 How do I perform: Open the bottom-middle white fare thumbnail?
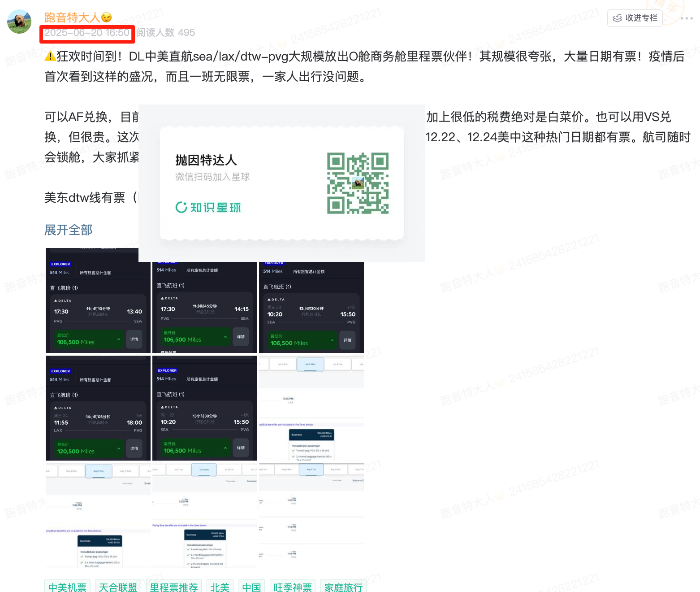point(205,515)
